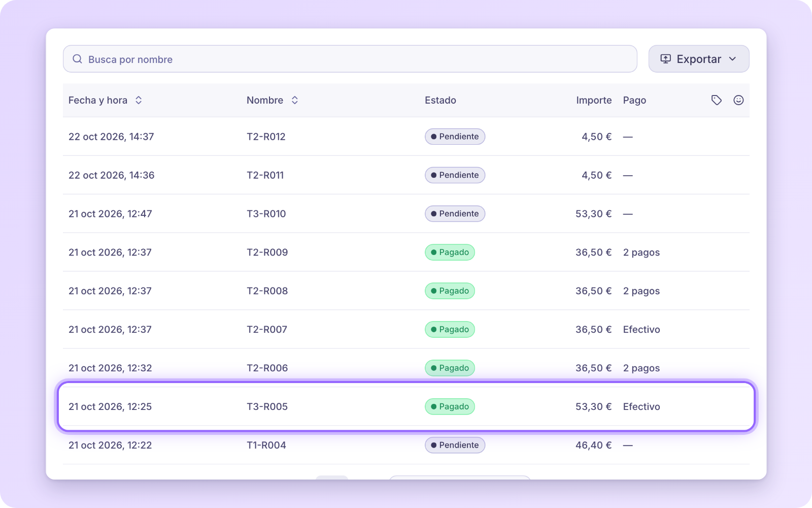Click the 53,30 € amount for T3-R010
This screenshot has width=812, height=508.
593,214
